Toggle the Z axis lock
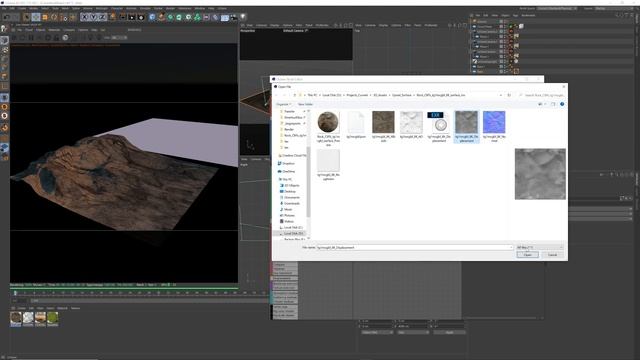Screen dimensions: 640x360 point(102,17)
